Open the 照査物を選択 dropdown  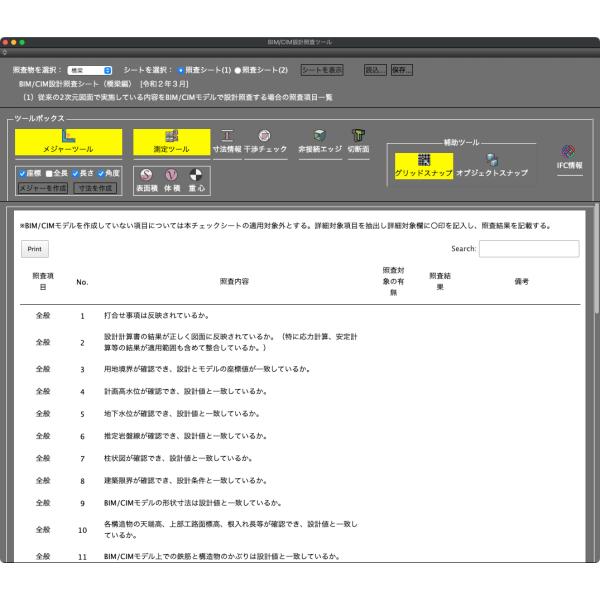pos(91,71)
